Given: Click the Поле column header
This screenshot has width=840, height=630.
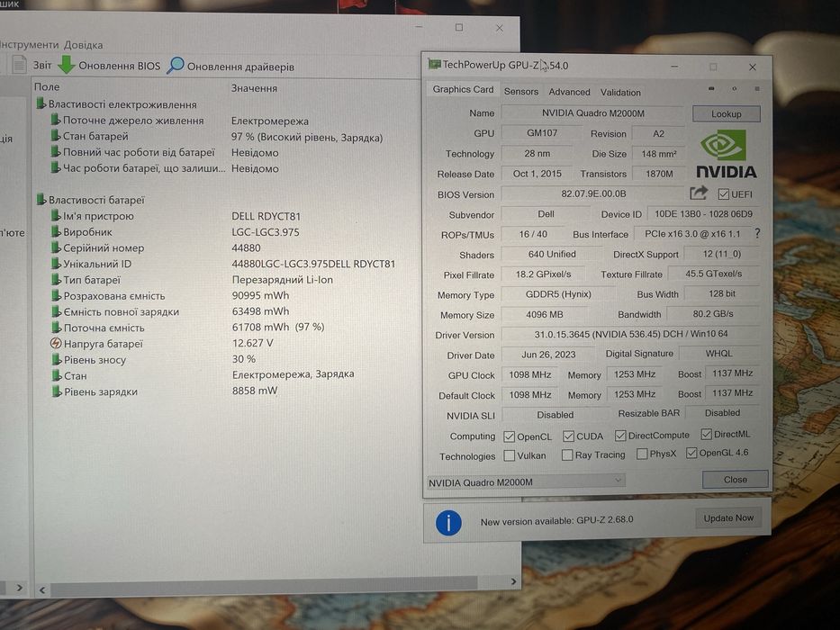Looking at the screenshot, I should [47, 86].
